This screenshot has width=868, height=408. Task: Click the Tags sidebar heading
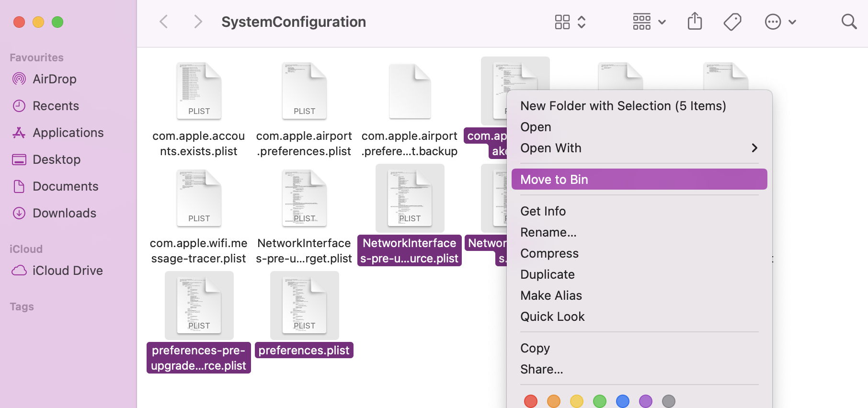[22, 306]
